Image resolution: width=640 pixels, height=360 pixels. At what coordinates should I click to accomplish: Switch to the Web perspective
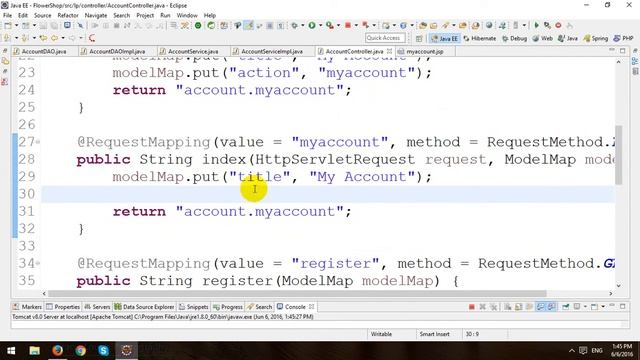[542, 38]
